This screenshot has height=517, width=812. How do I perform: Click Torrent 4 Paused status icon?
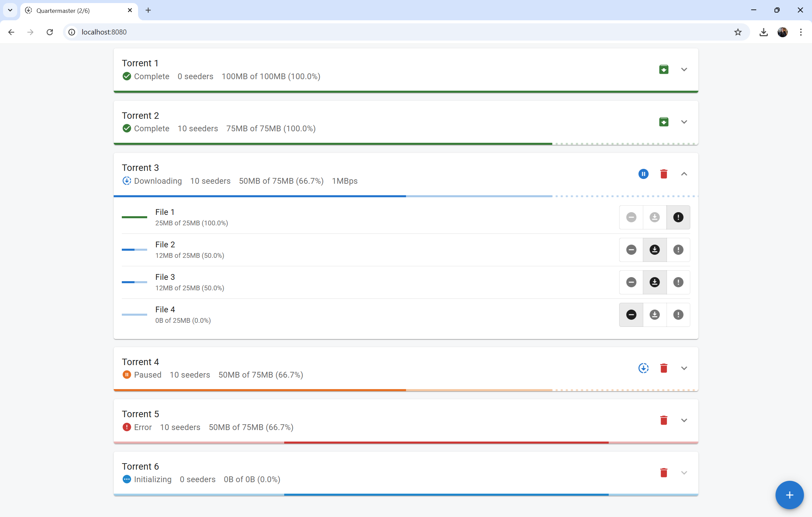pos(127,375)
